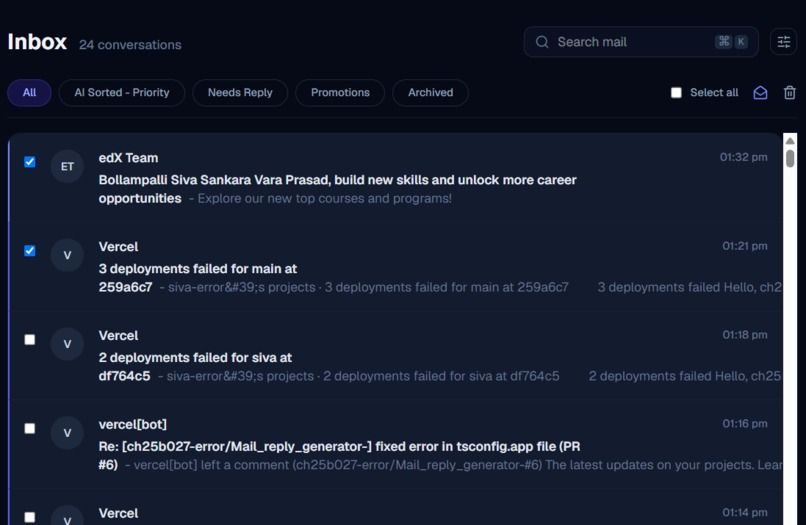Image resolution: width=806 pixels, height=525 pixels.
Task: Uncheck the 3 deployments failed email checkbox
Action: (x=30, y=251)
